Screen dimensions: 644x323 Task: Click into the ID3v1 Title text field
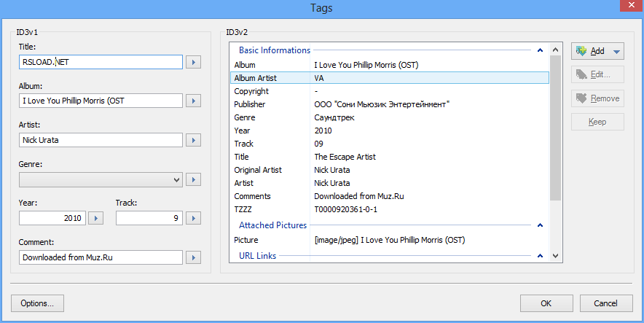[x=101, y=62]
